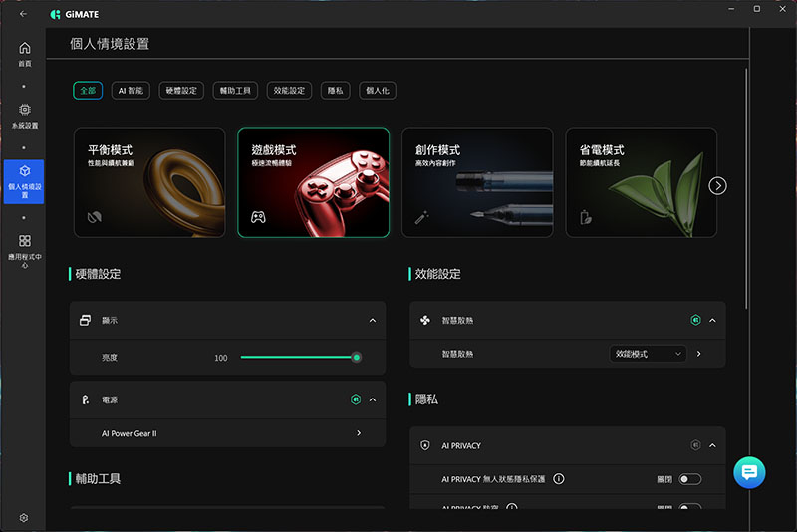Viewport: 797px width, 532px height.
Task: Collapse the 顯示 section
Action: pyautogui.click(x=372, y=321)
